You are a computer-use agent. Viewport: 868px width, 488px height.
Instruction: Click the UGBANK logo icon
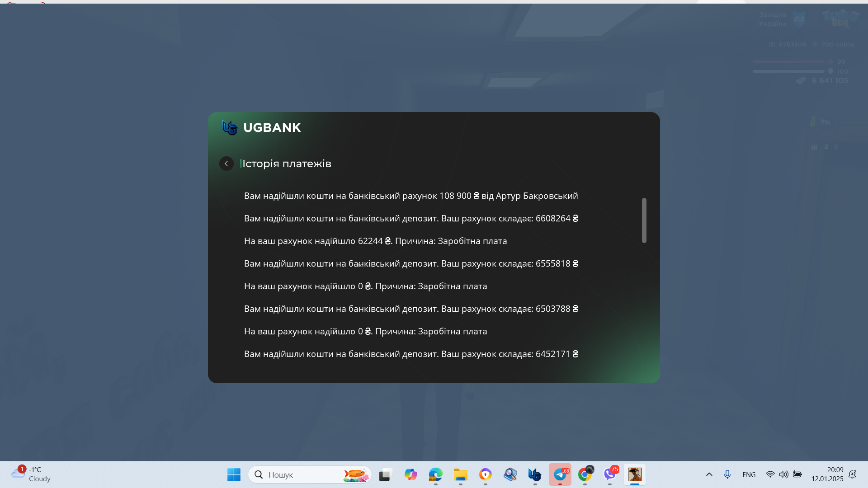point(230,128)
